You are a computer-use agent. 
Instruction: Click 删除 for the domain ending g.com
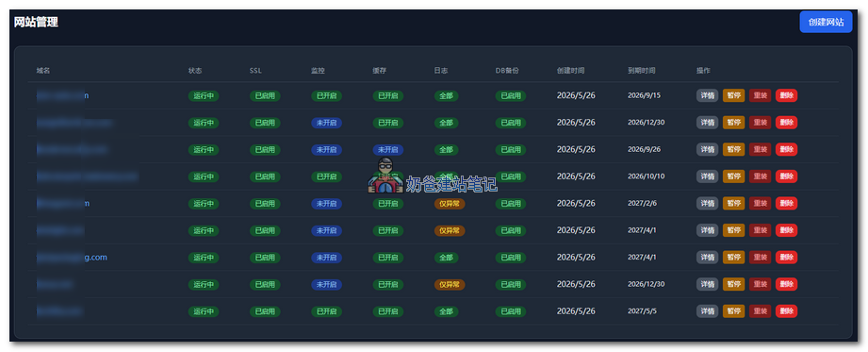786,258
